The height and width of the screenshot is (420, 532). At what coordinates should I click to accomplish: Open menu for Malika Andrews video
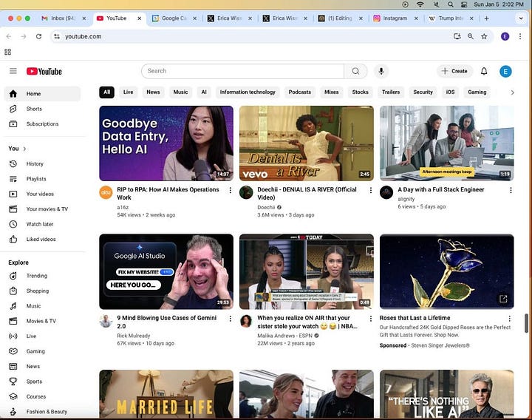(x=370, y=319)
